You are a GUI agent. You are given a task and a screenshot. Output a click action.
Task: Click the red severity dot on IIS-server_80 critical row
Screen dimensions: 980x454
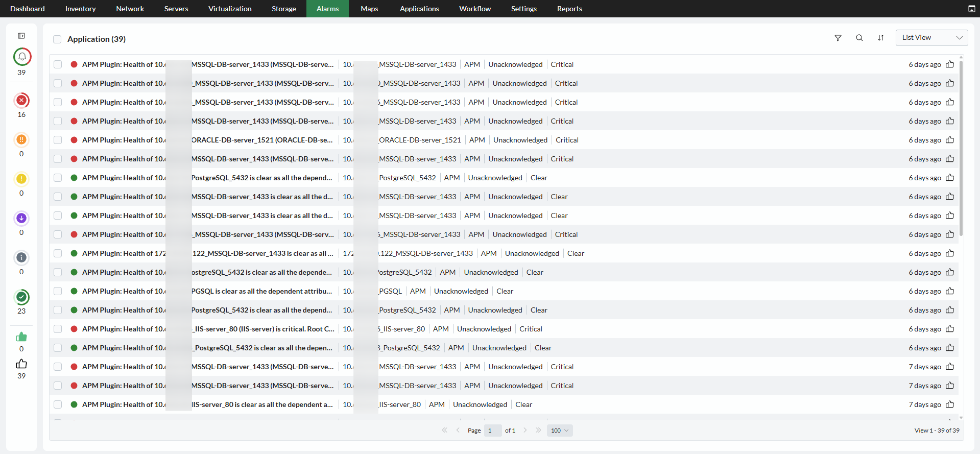point(74,329)
